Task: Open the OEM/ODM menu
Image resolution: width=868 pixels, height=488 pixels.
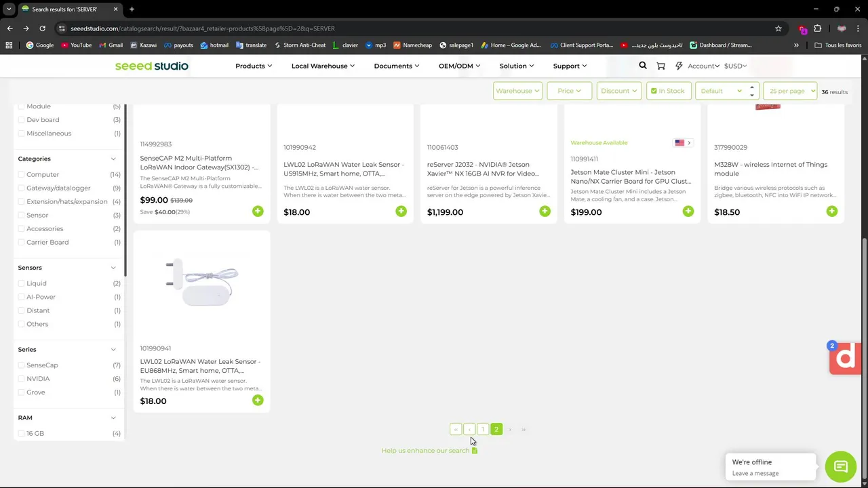Action: pos(459,66)
